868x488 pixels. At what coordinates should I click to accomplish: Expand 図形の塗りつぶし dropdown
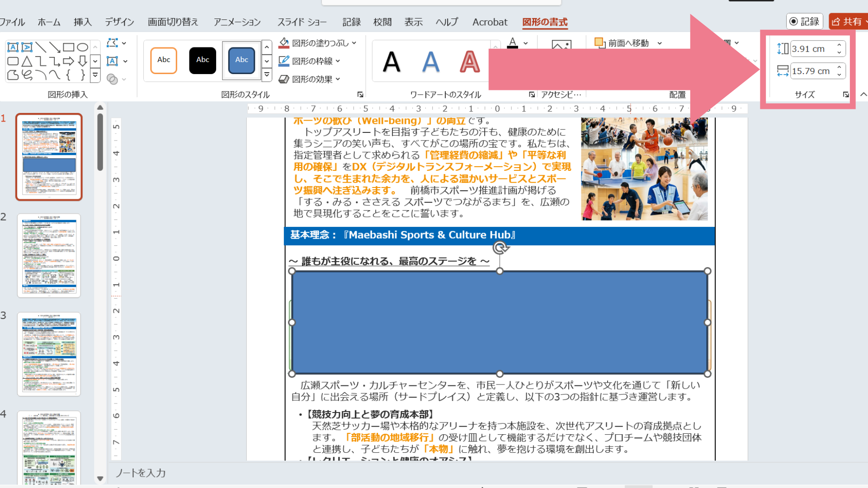(x=354, y=43)
